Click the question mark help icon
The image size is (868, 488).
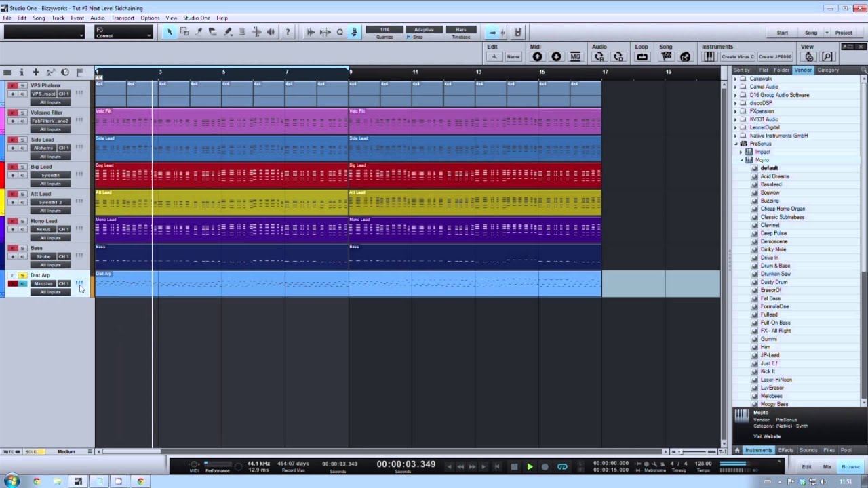pos(288,32)
